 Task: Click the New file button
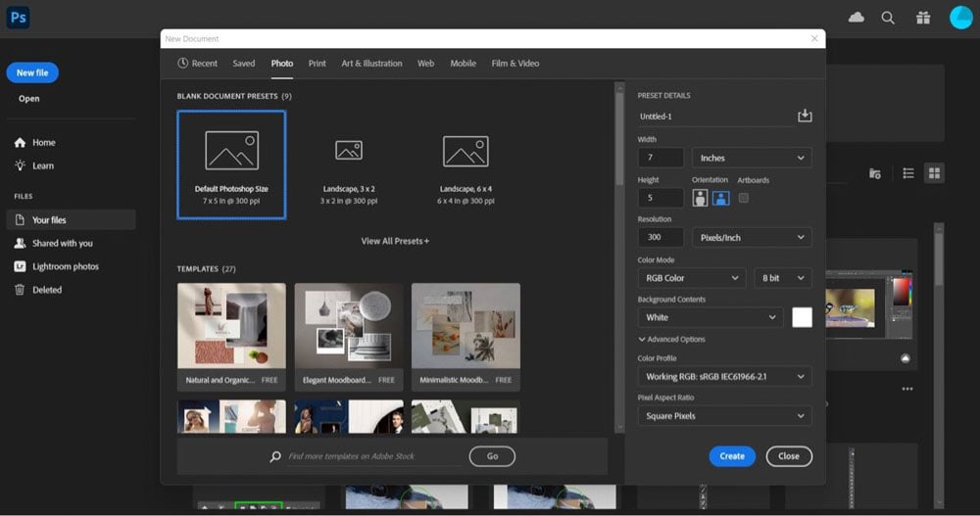[32, 72]
